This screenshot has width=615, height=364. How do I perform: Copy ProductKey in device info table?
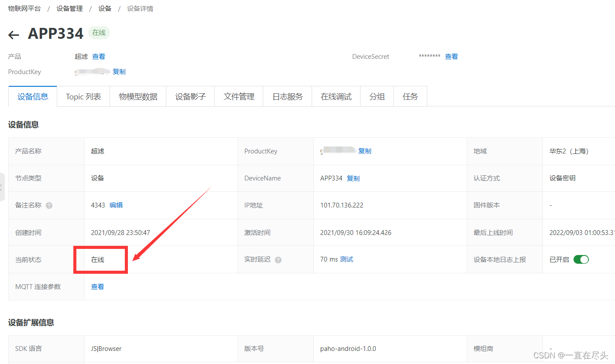pos(365,151)
